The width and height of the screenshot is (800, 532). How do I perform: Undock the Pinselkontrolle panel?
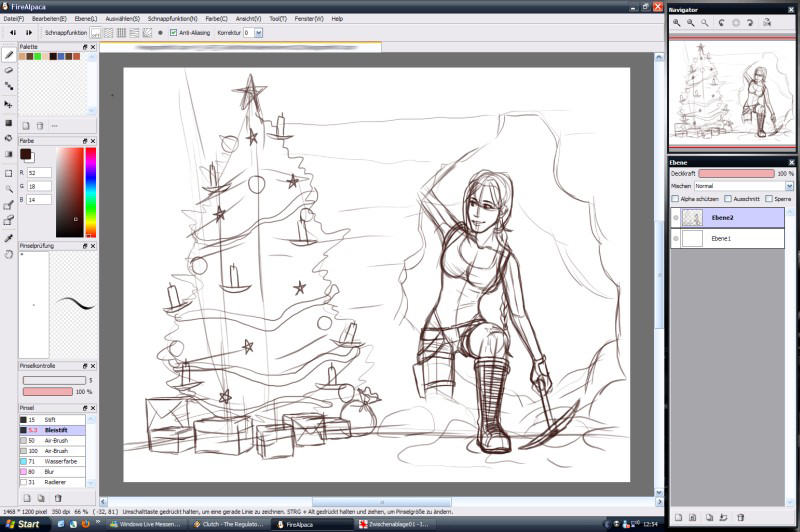[85, 366]
